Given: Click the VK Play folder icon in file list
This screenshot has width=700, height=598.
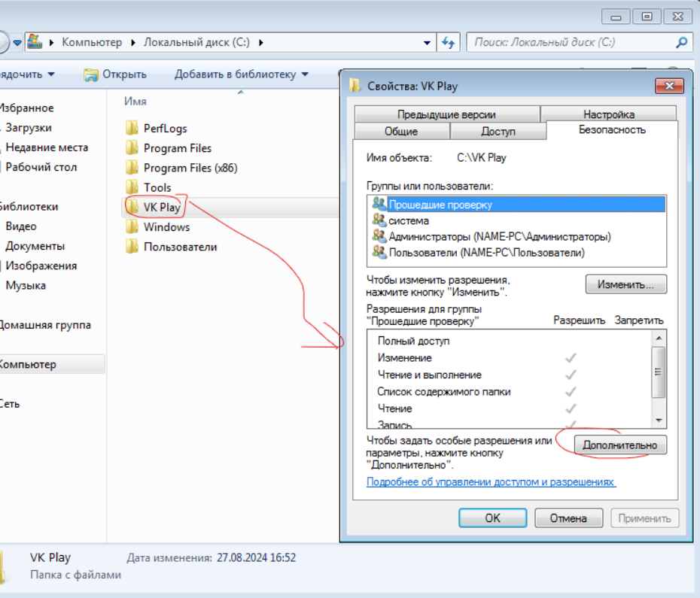Looking at the screenshot, I should pyautogui.click(x=132, y=207).
